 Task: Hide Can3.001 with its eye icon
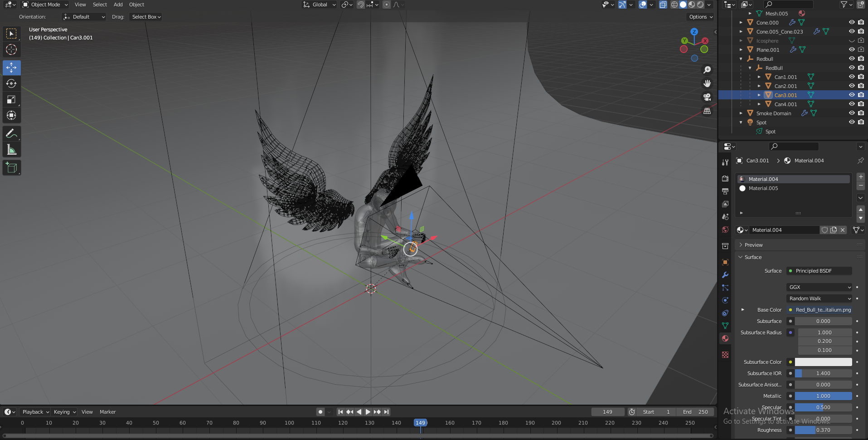coord(852,95)
